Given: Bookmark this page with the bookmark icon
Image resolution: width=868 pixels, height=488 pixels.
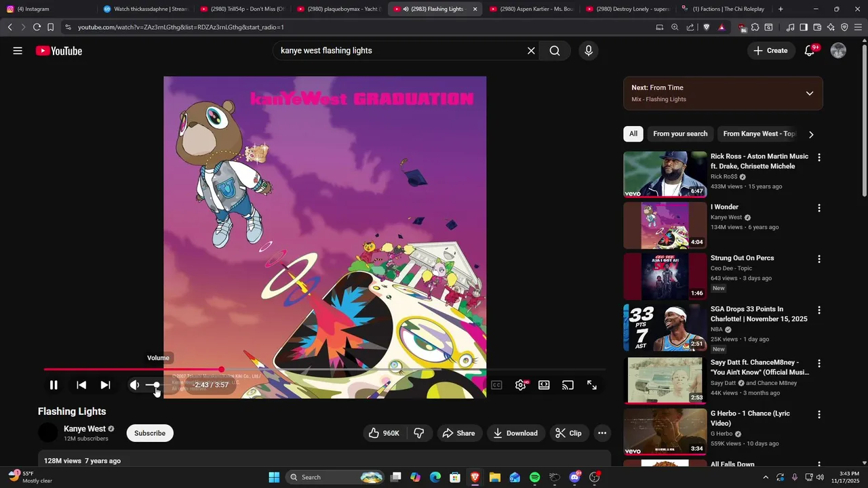Looking at the screenshot, I should pyautogui.click(x=50, y=27).
